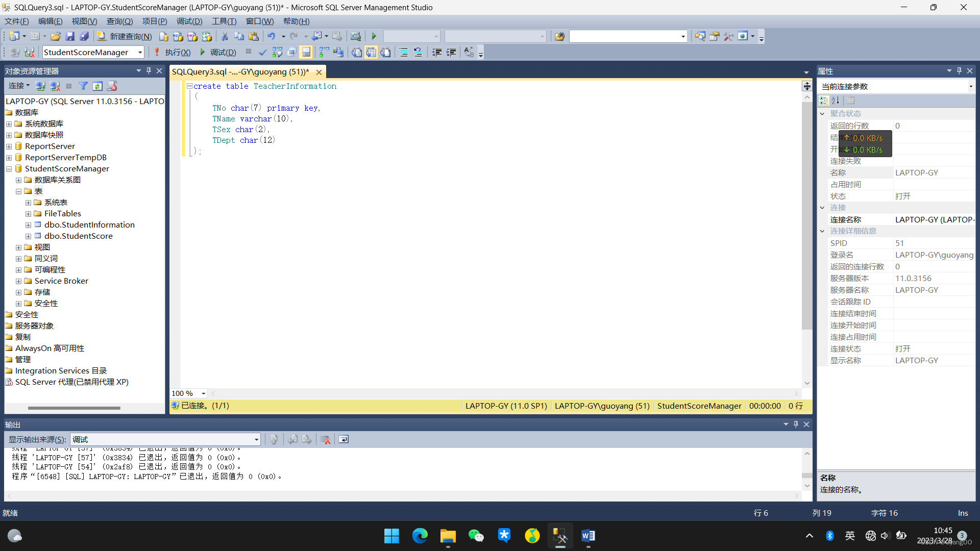Click the 执行(X) execute button
Image resolution: width=980 pixels, height=551 pixels.
coord(173,52)
